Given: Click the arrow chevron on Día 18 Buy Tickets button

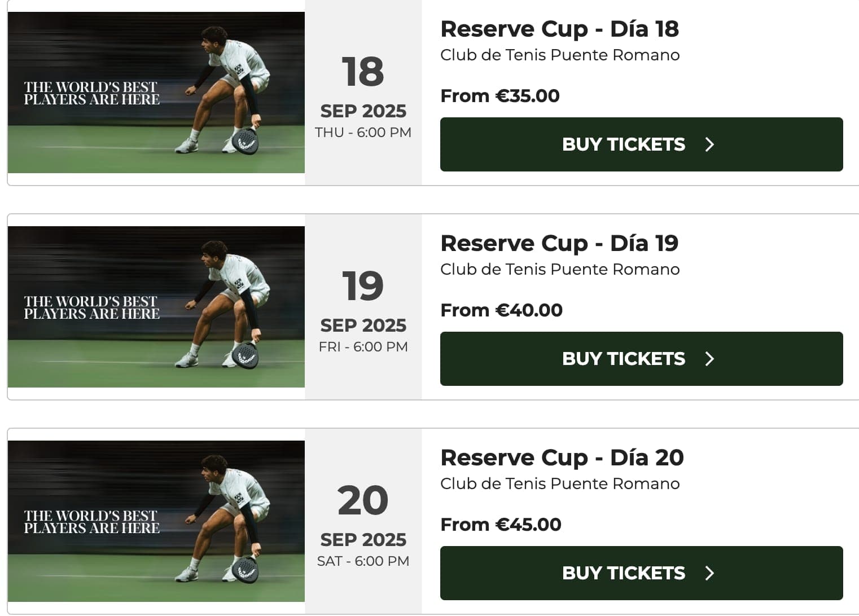Looking at the screenshot, I should pos(709,144).
